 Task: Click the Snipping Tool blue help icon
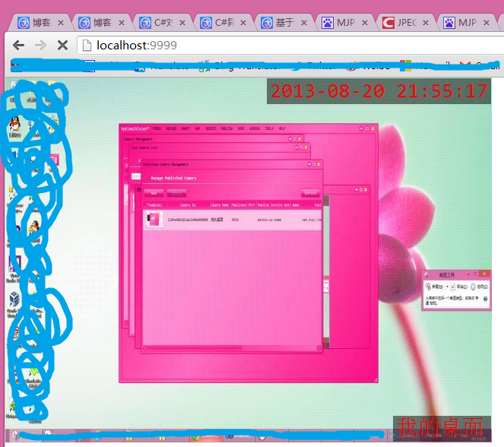click(487, 300)
